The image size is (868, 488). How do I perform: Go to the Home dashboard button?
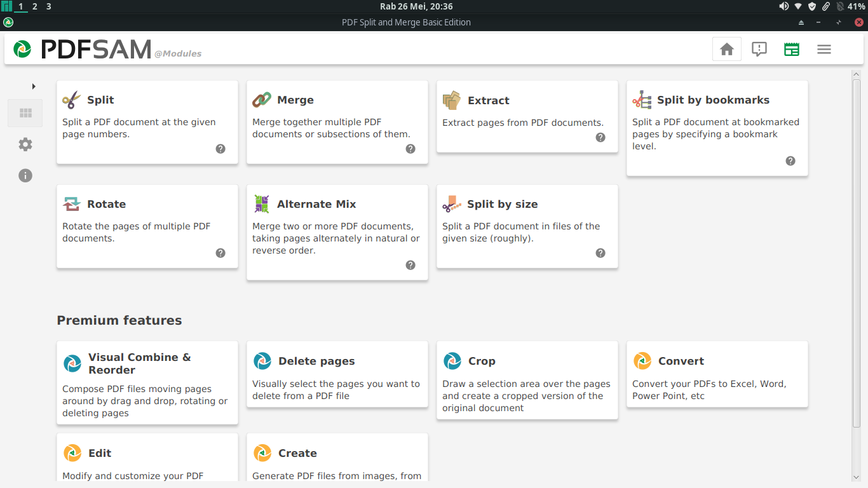727,49
